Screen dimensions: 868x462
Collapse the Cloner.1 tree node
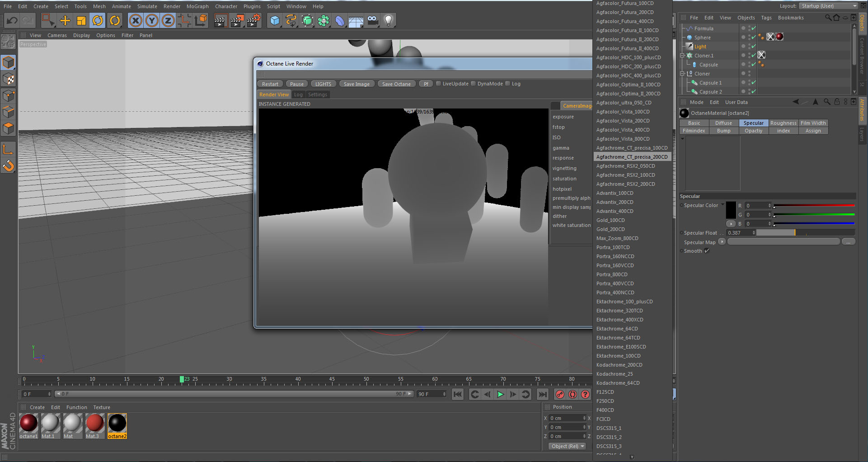682,56
